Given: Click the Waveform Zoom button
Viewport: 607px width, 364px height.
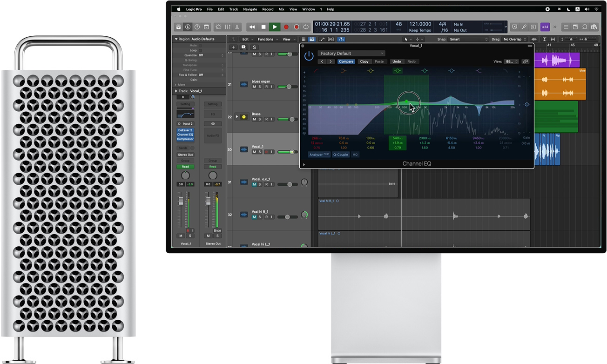Looking at the screenshot, I should point(534,40).
